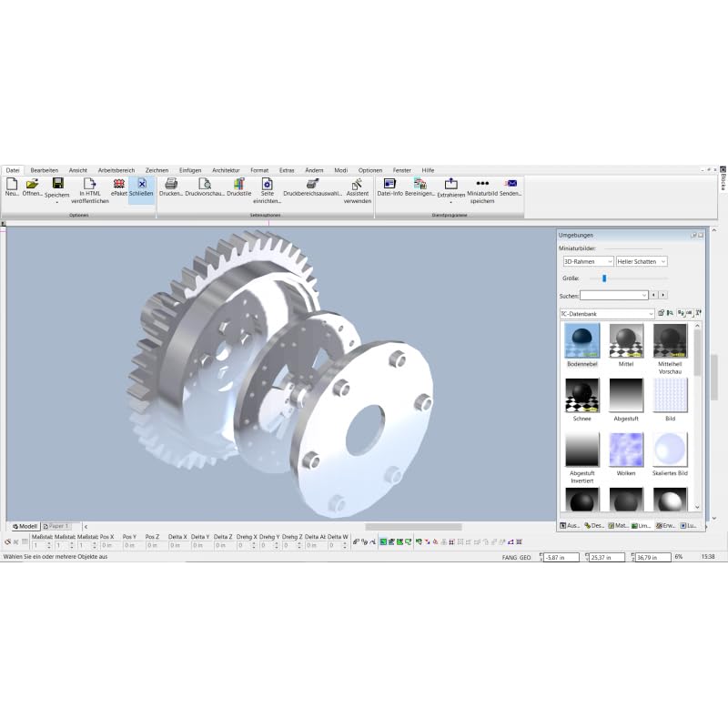Toggle GEO mode in status bar
The height and width of the screenshot is (728, 728).
tap(525, 557)
